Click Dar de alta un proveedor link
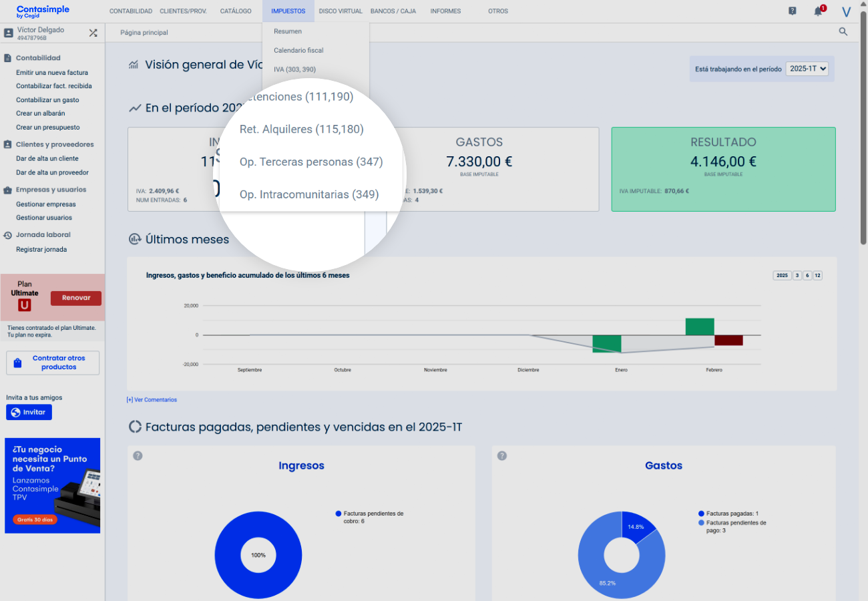The width and height of the screenshot is (868, 601). click(52, 172)
